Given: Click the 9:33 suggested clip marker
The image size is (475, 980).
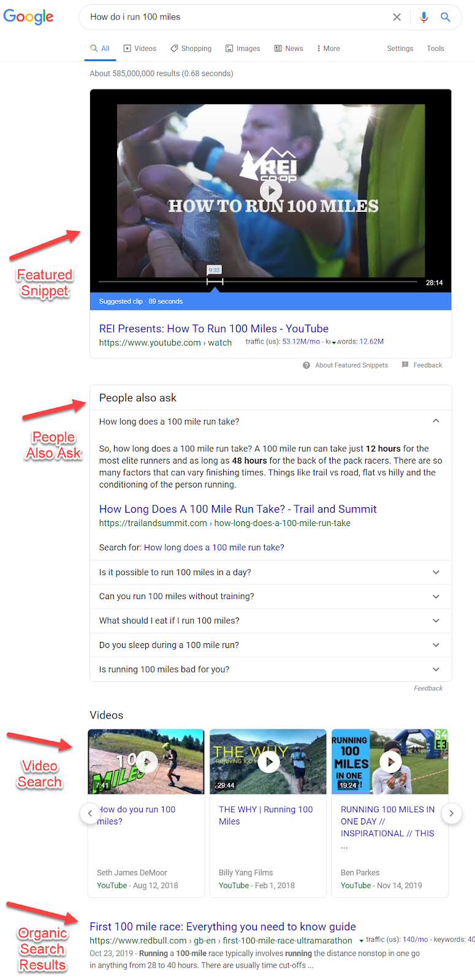Looking at the screenshot, I should (214, 270).
